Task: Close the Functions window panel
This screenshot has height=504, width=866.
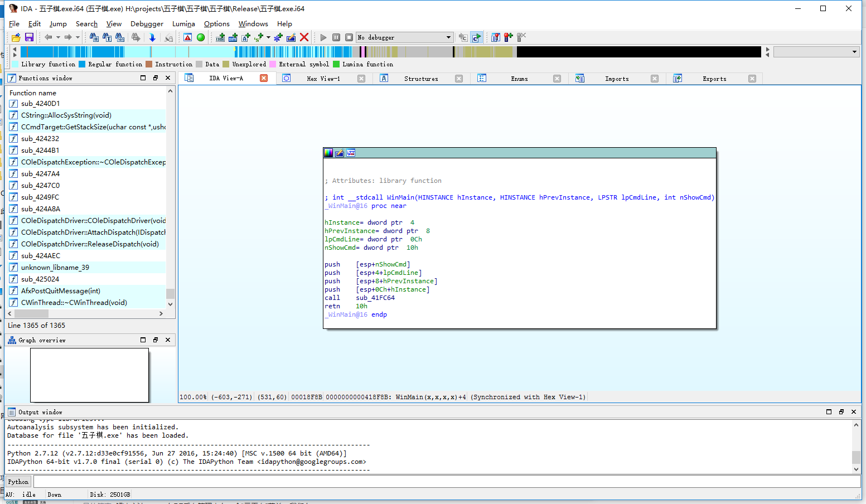Action: pyautogui.click(x=168, y=78)
